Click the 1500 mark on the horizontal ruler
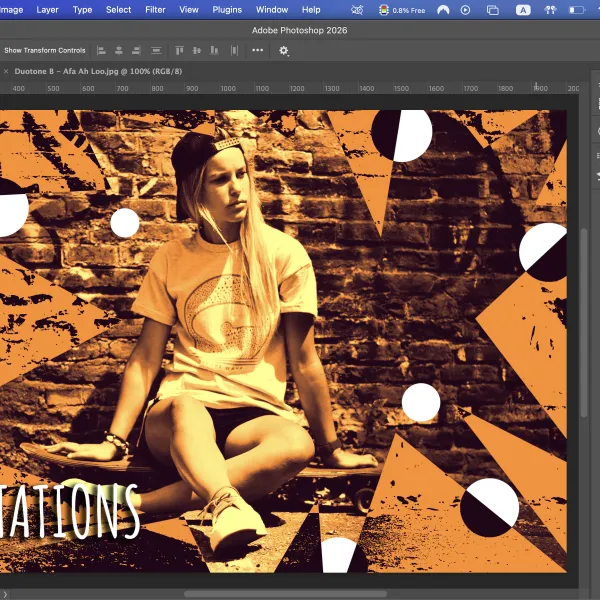The width and height of the screenshot is (600, 600). click(401, 88)
